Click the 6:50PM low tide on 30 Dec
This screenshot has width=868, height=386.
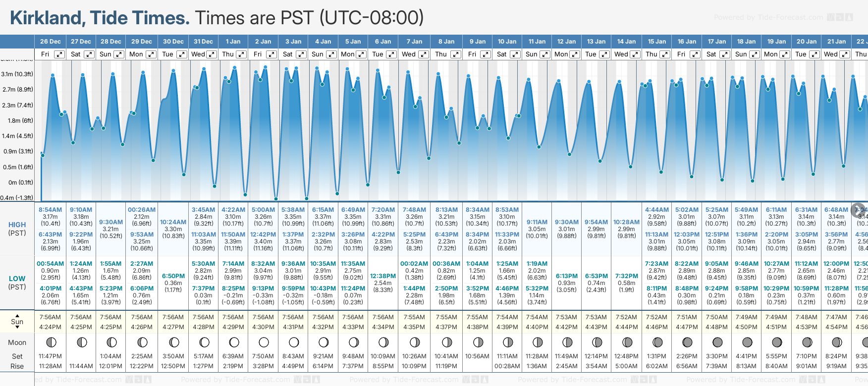(x=173, y=276)
